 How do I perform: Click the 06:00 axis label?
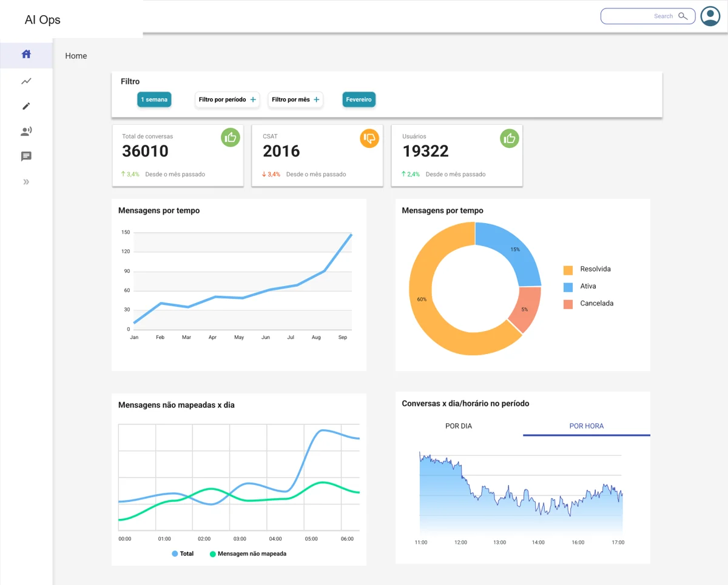tap(347, 538)
